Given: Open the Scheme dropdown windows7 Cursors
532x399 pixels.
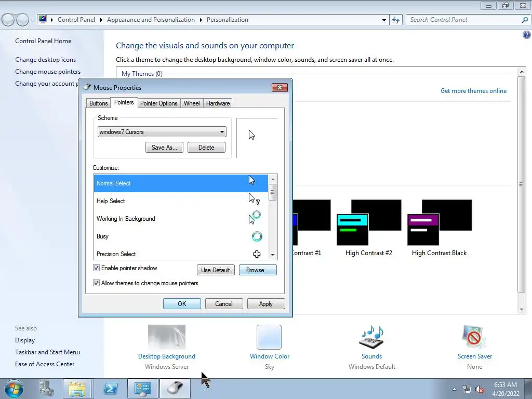Looking at the screenshot, I should pos(162,132).
